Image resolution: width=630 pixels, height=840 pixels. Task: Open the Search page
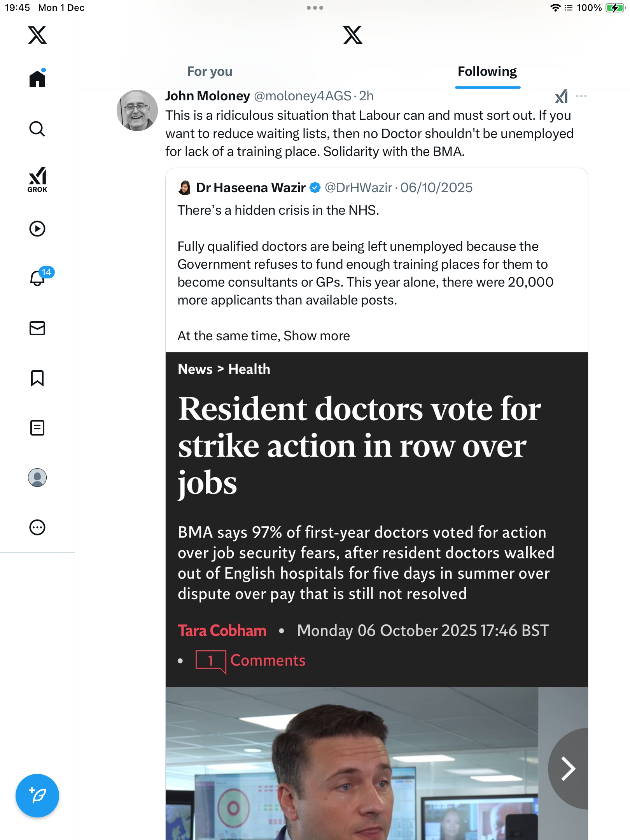click(x=37, y=129)
